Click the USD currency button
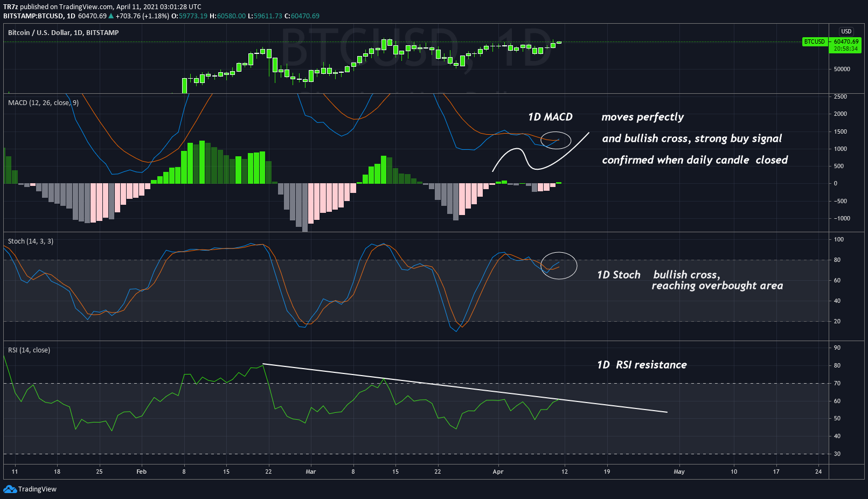Image resolution: width=868 pixels, height=499 pixels. click(846, 31)
